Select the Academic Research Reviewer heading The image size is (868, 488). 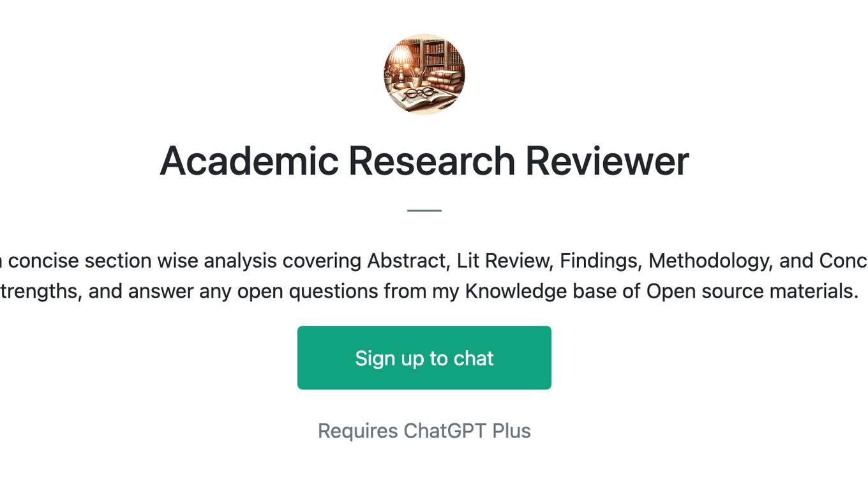[x=424, y=160]
